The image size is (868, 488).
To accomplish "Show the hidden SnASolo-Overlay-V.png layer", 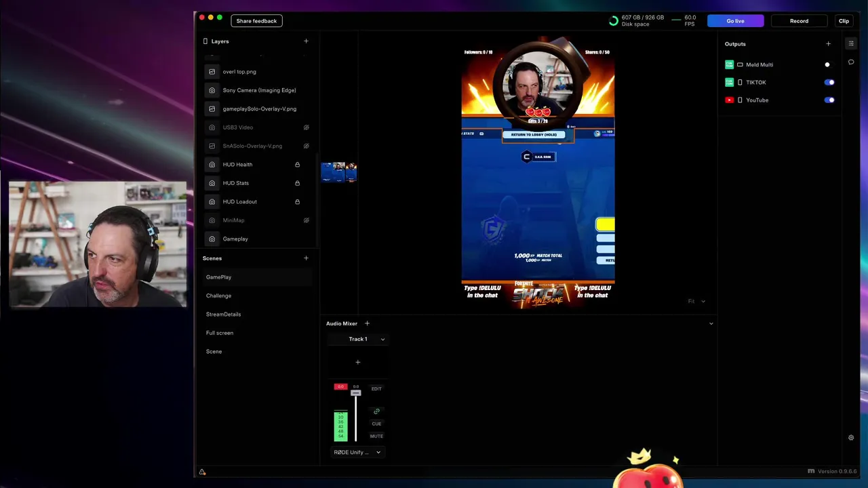I will tap(307, 146).
